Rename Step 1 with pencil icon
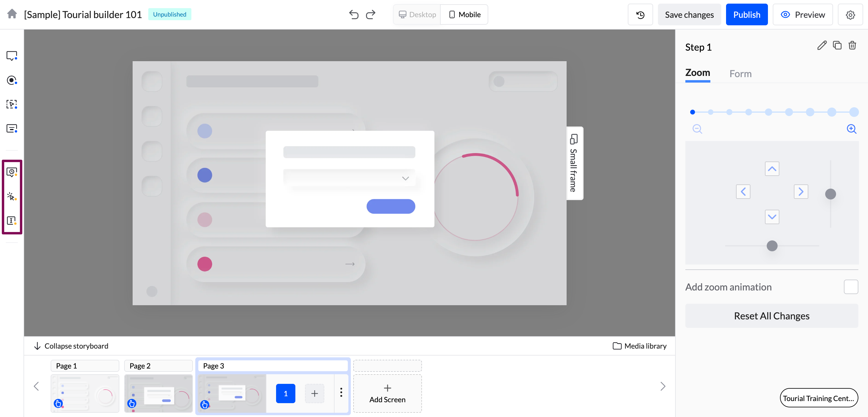868x417 pixels. point(822,45)
